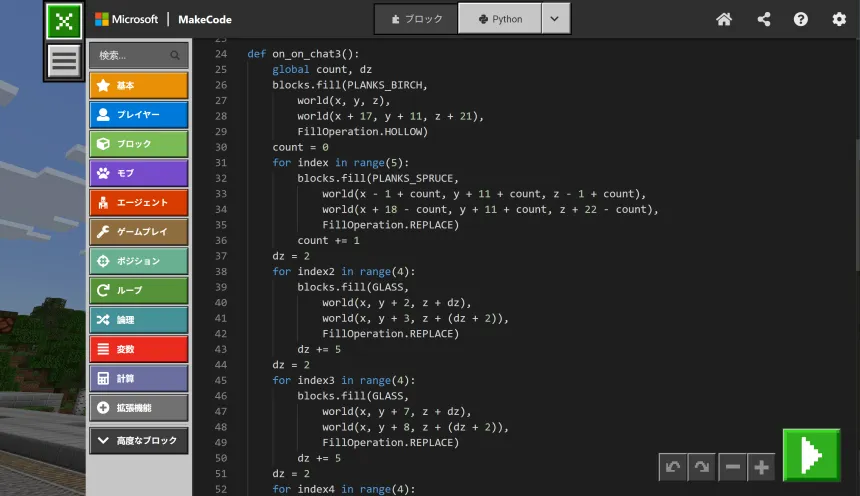Click line number 24 in gutter
The image size is (860, 496).
click(x=220, y=54)
